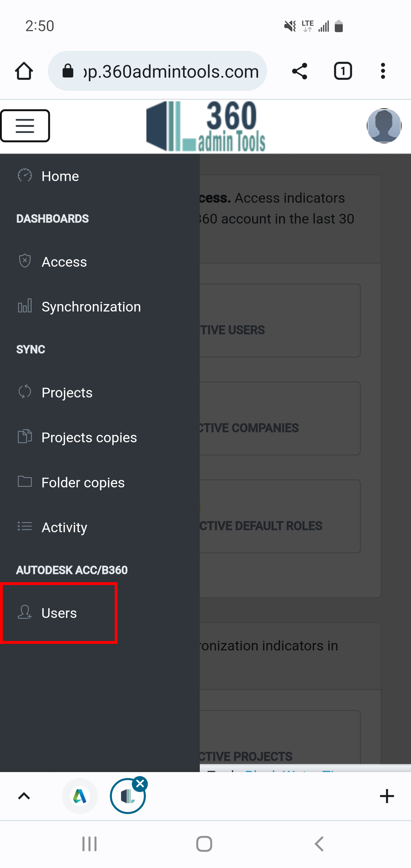
Task: Select the Synchronization bar chart icon
Action: (x=25, y=306)
